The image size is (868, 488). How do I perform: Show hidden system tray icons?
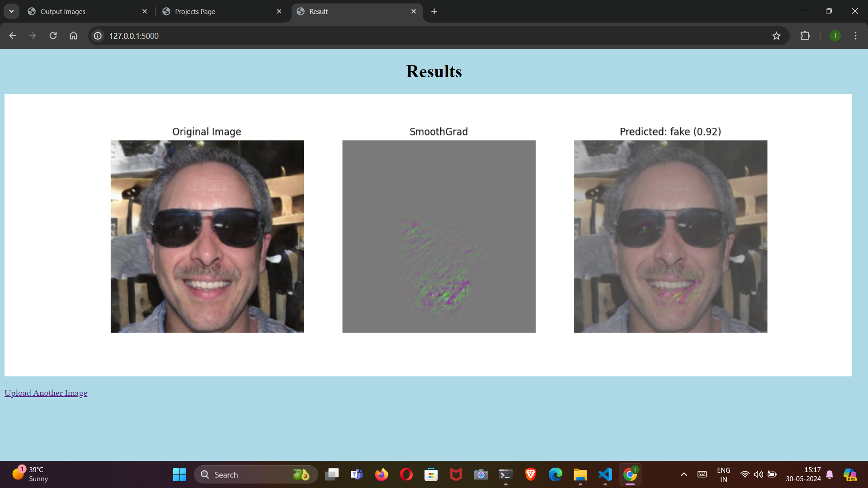pos(684,474)
